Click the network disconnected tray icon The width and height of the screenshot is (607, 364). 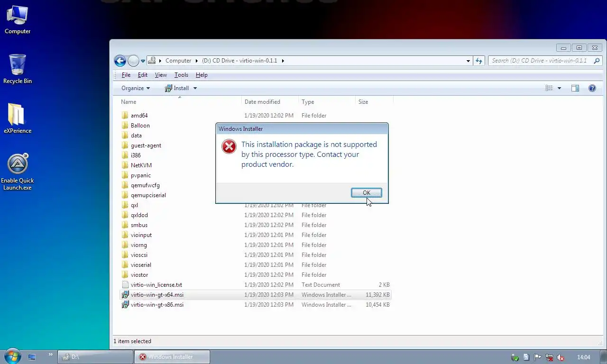pyautogui.click(x=549, y=357)
